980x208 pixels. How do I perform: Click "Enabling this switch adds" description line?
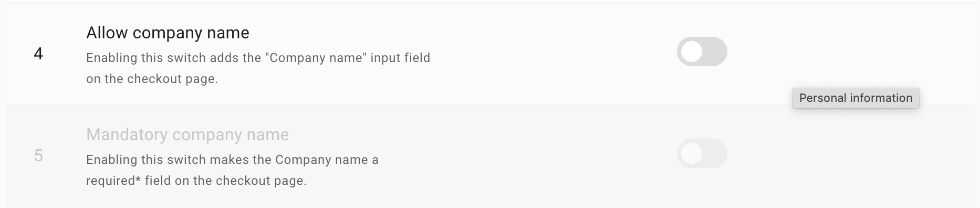click(258, 58)
